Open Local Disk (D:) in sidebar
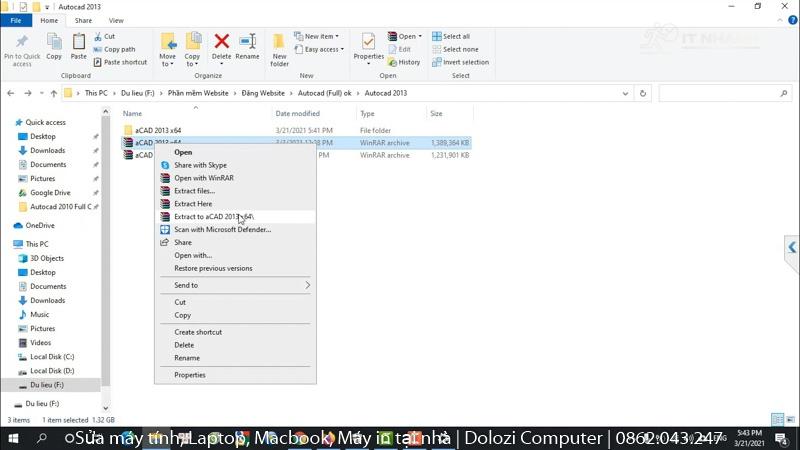The width and height of the screenshot is (800, 450). click(52, 371)
